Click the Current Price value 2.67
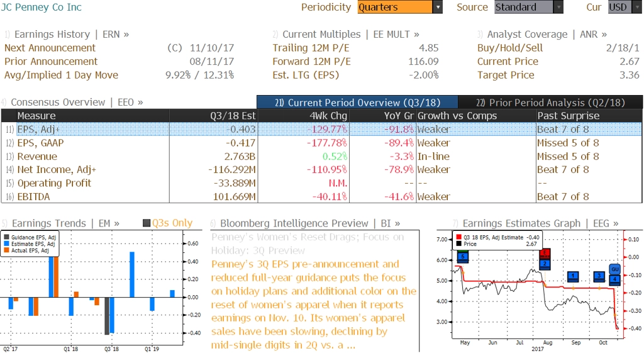This screenshot has width=644, height=353. [629, 61]
